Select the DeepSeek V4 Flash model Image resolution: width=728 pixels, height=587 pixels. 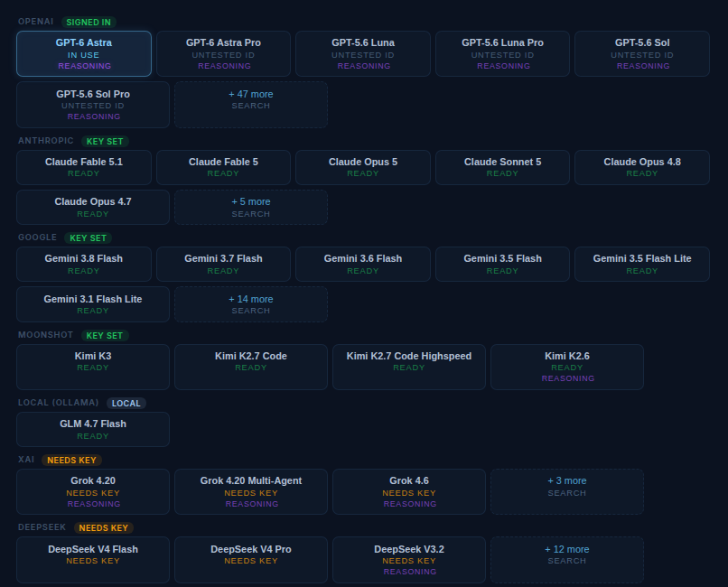coord(93,560)
